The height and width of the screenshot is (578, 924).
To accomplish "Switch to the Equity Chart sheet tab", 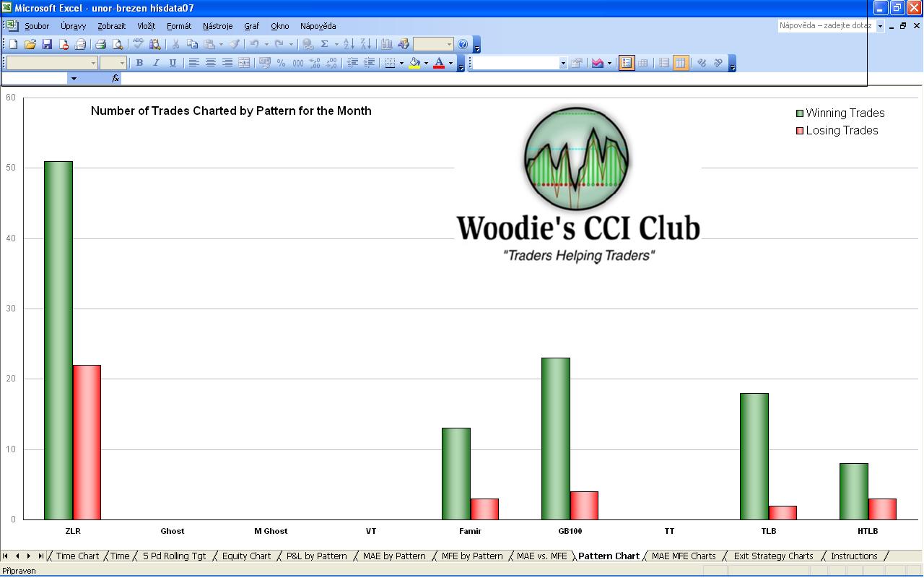I will [246, 556].
